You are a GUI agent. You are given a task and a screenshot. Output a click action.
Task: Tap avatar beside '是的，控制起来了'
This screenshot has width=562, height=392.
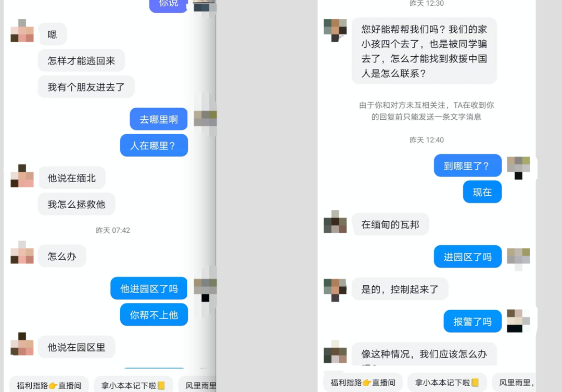335,290
